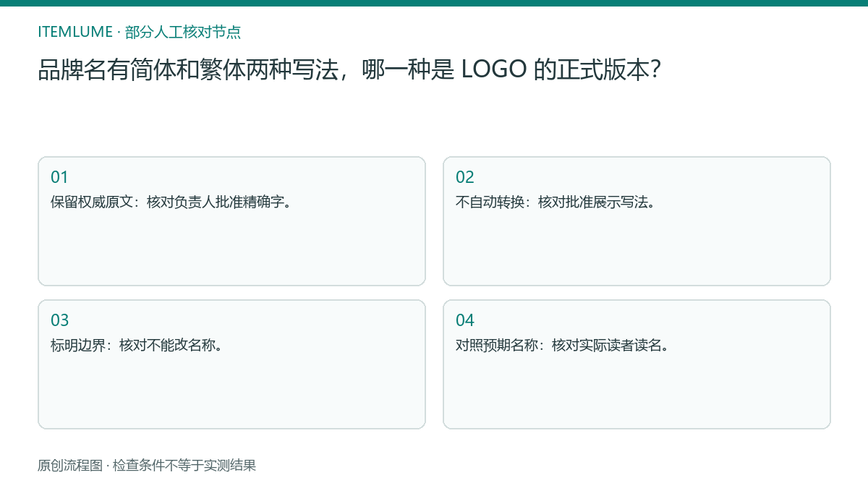The image size is (868, 488).
Task: Click card number 01
Action: coord(59,177)
